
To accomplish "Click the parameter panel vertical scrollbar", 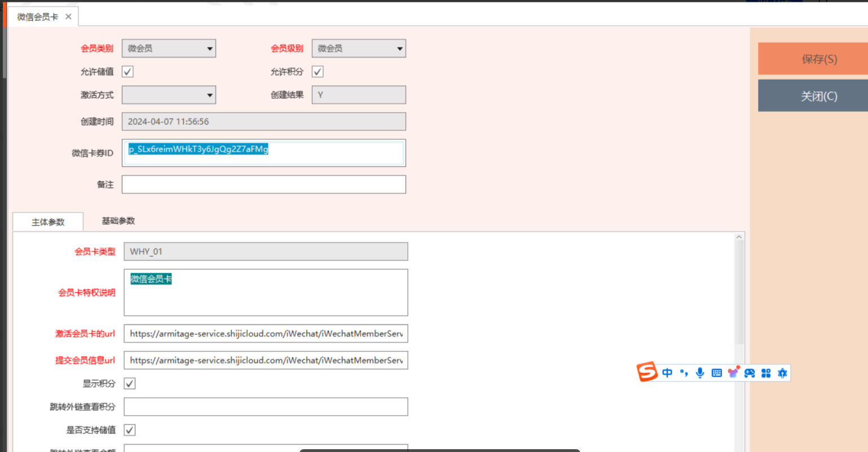I will pyautogui.click(x=739, y=293).
